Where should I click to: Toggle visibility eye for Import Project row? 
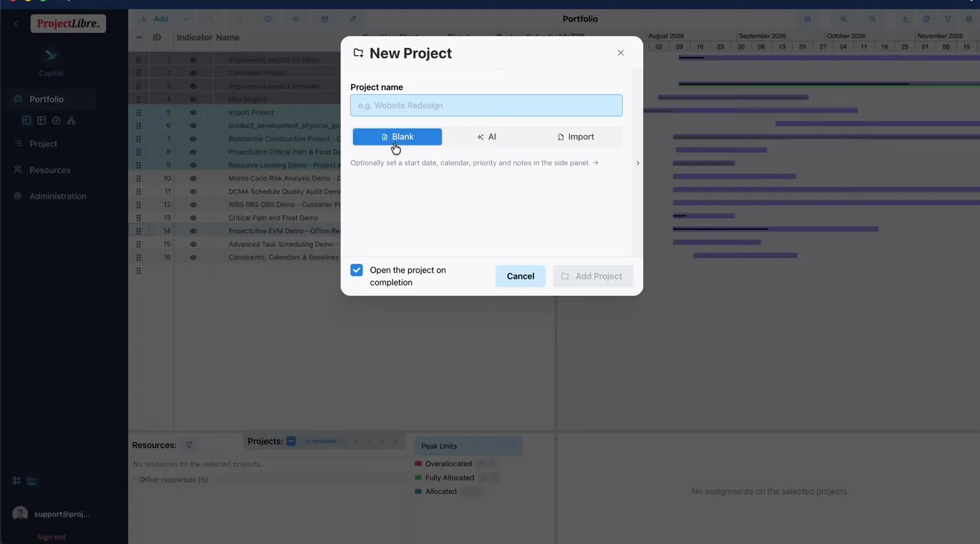pyautogui.click(x=193, y=113)
